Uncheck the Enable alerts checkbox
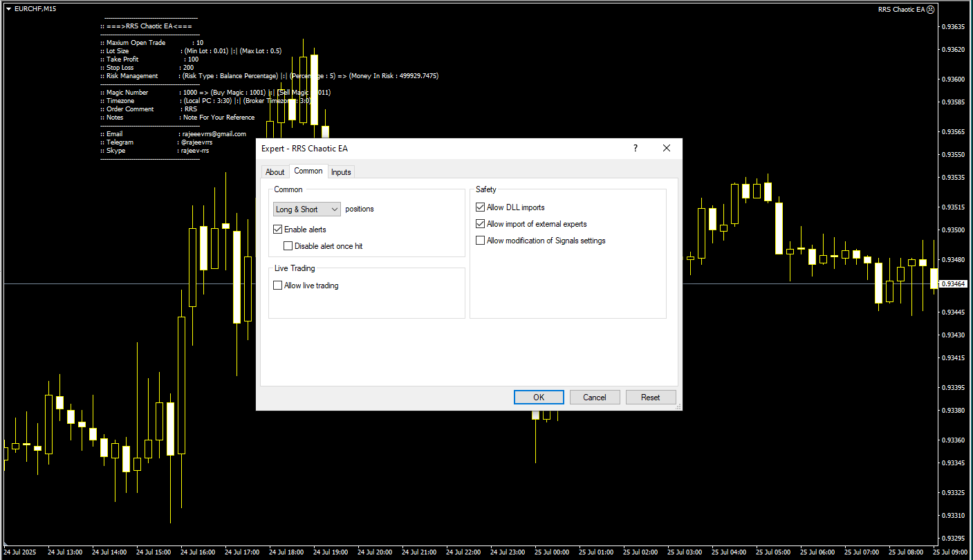 point(278,230)
